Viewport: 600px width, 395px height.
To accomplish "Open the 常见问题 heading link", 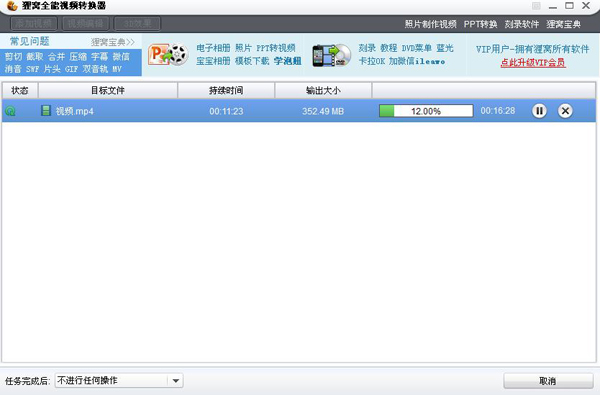I will 29,41.
